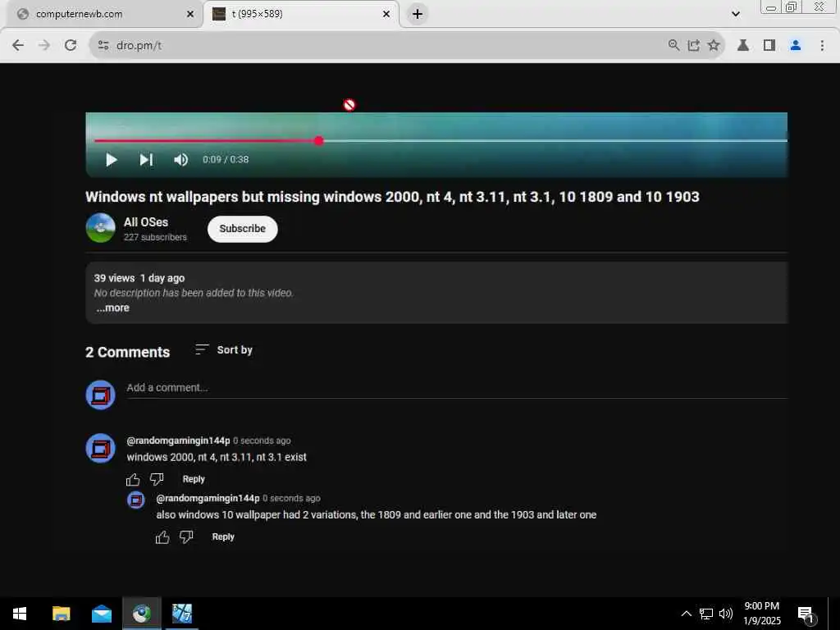Select the browser taskbar icon
Image resolution: width=840 pixels, height=630 pixels.
pos(142,614)
